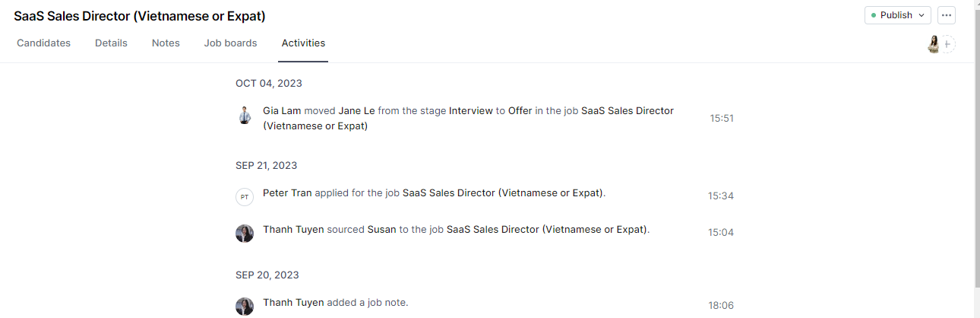980x318 pixels.
Task: Open the Susan candidate link
Action: pyautogui.click(x=381, y=229)
